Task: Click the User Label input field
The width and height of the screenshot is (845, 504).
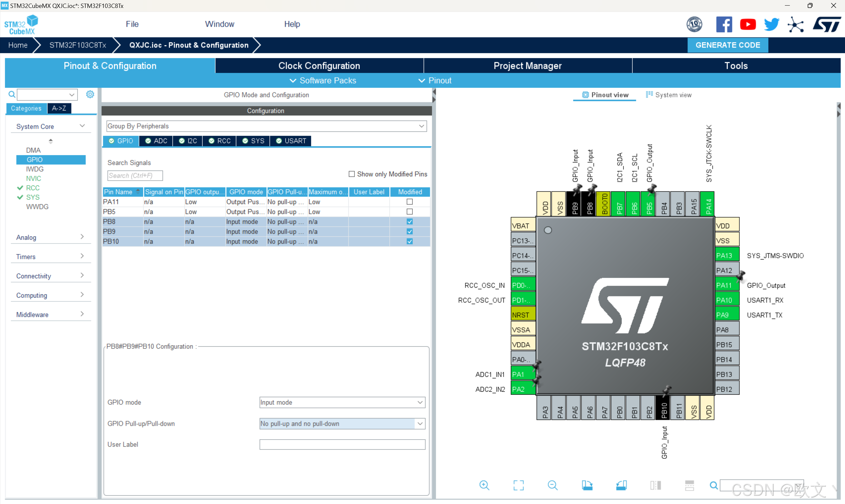Action: [x=342, y=444]
